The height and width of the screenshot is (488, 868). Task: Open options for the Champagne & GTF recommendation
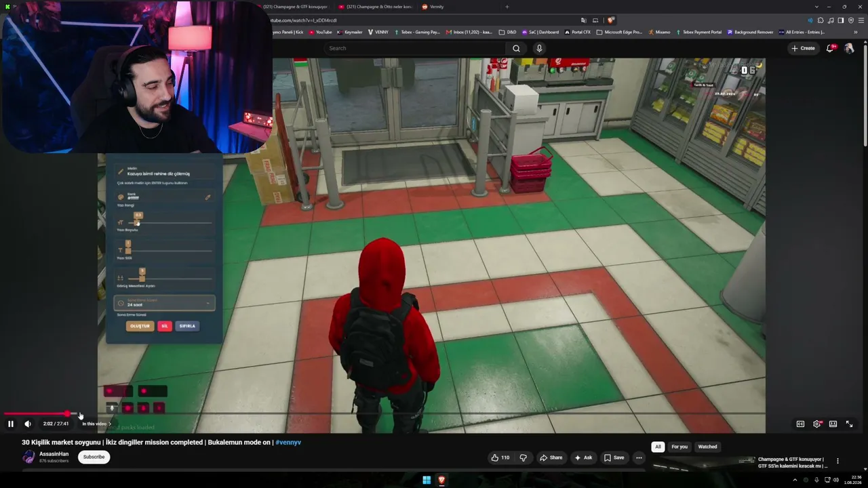pos(837,461)
